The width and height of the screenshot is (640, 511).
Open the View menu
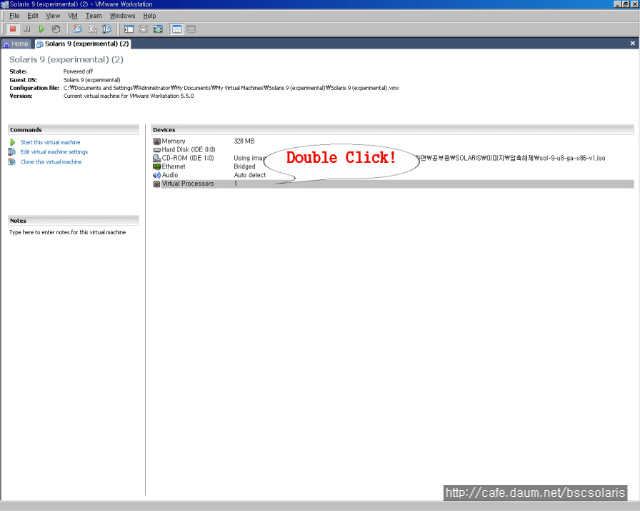(x=53, y=16)
